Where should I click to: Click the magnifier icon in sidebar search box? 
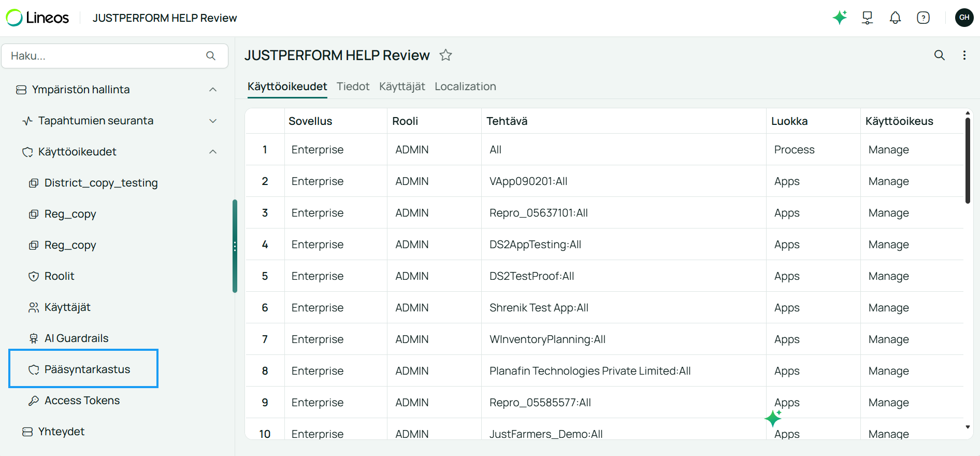(x=211, y=55)
